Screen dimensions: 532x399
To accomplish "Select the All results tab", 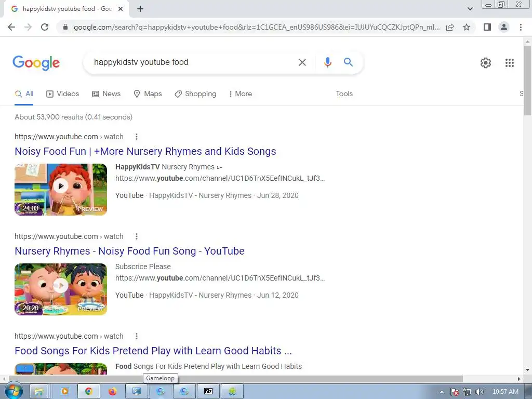I will tap(24, 94).
